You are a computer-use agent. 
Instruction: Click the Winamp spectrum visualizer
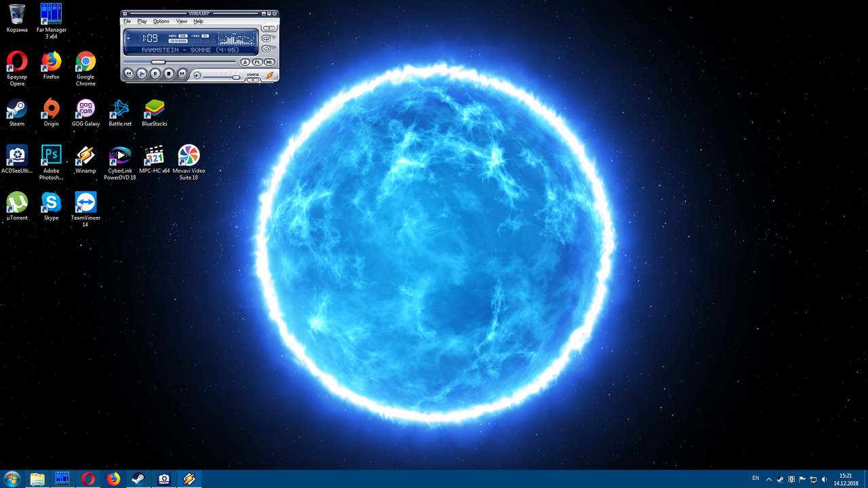(237, 39)
